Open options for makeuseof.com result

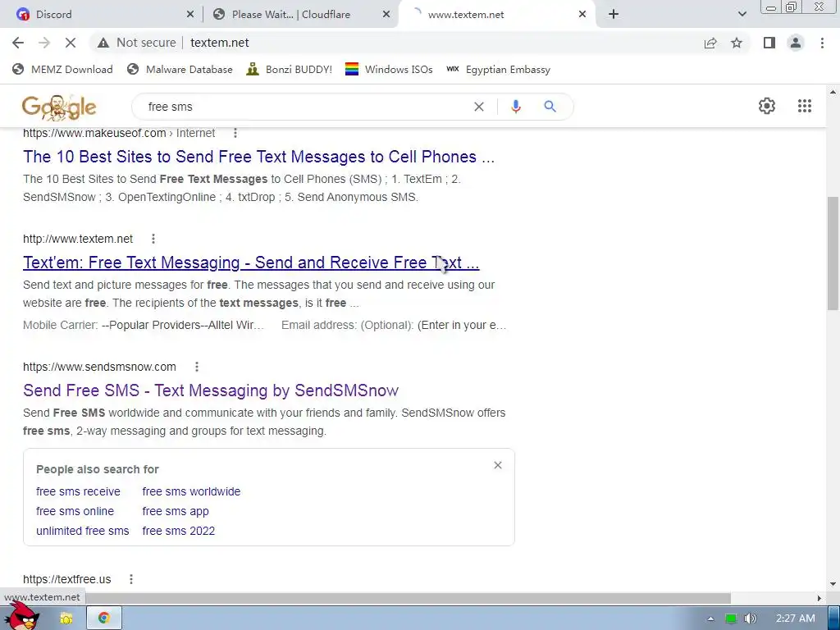[235, 133]
